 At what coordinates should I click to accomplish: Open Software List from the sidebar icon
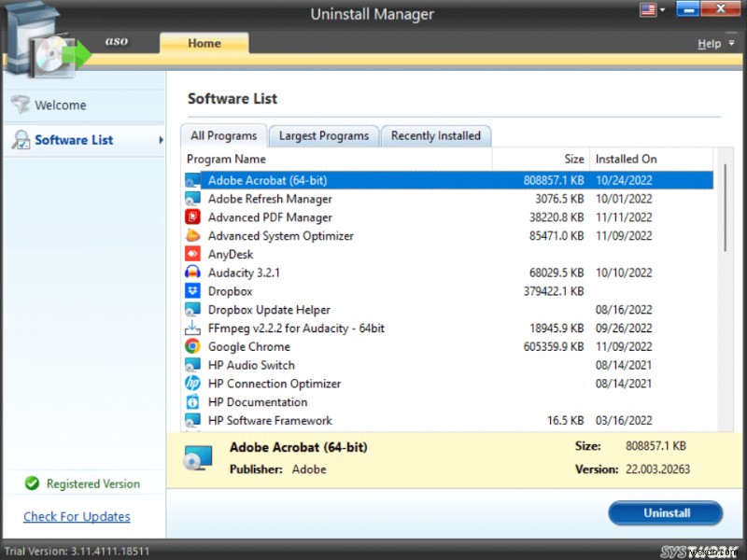coord(21,140)
